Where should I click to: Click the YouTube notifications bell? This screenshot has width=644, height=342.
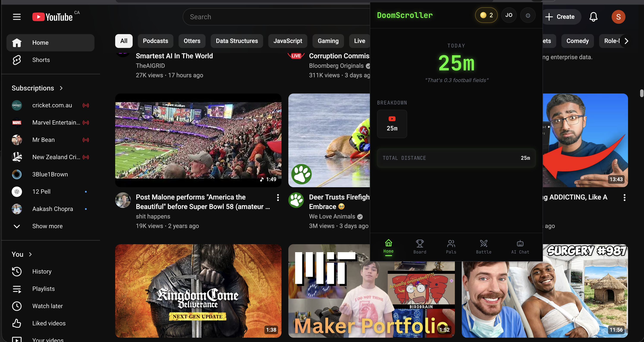pyautogui.click(x=593, y=17)
